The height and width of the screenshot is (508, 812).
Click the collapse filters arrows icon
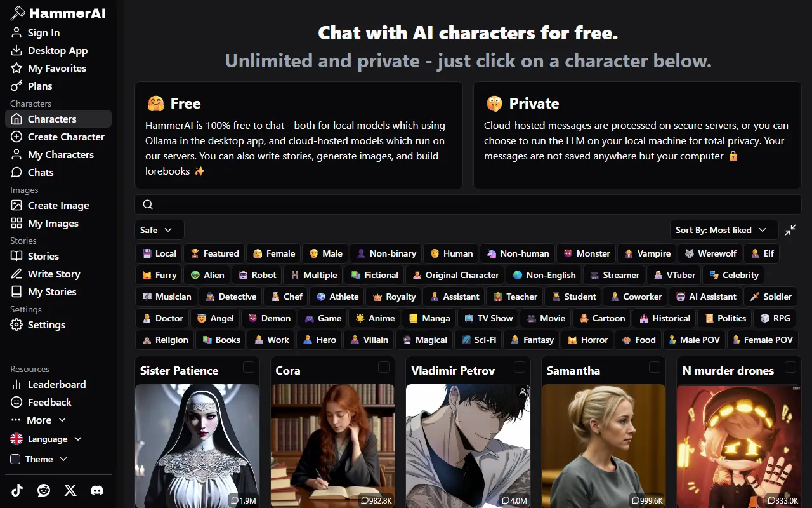click(790, 230)
